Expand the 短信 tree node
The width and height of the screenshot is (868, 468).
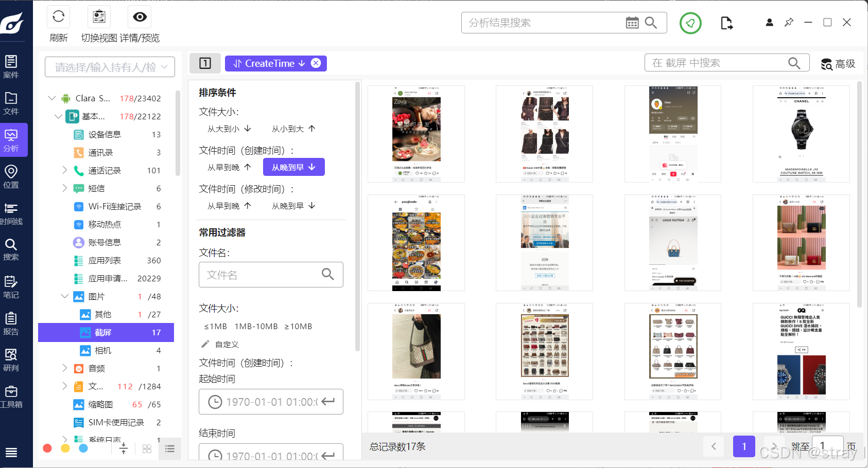click(x=64, y=188)
